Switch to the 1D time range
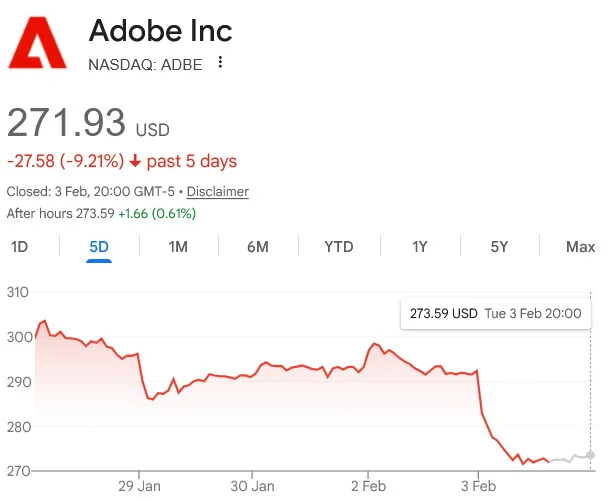614x501 pixels. 19,247
